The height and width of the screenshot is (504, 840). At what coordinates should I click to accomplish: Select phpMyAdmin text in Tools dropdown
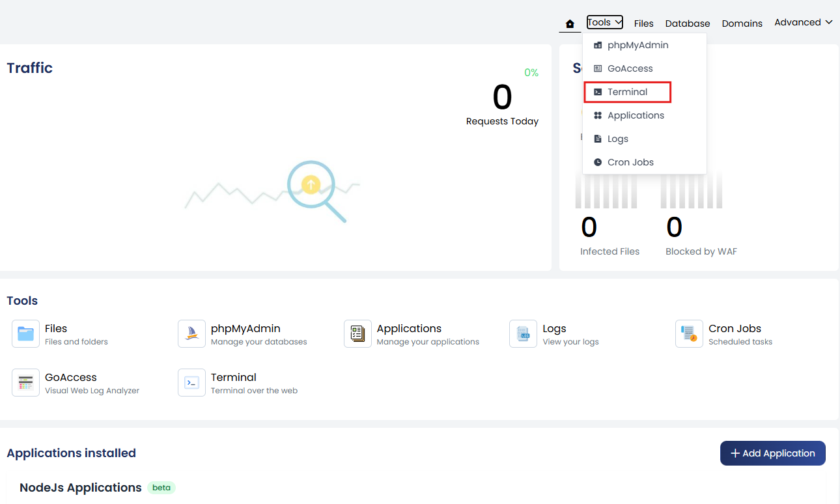pos(638,46)
